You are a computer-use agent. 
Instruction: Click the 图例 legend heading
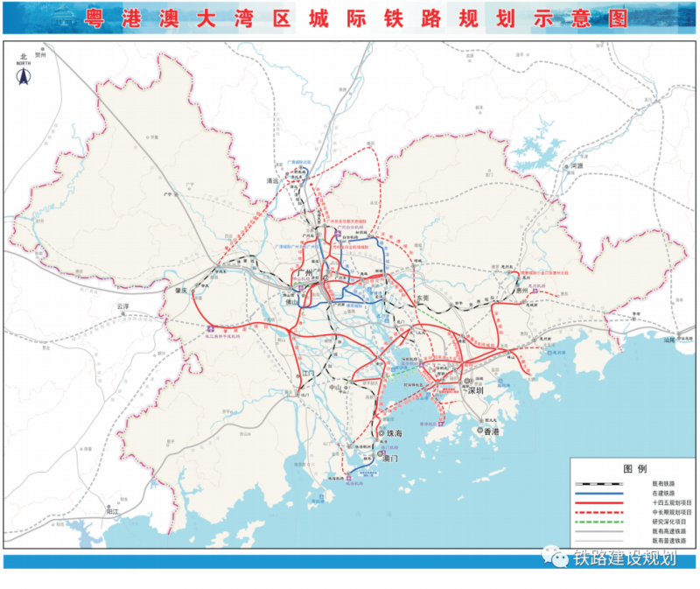[633, 469]
